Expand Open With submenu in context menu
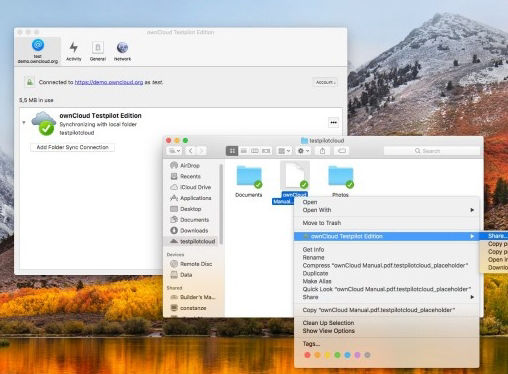 [x=387, y=210]
